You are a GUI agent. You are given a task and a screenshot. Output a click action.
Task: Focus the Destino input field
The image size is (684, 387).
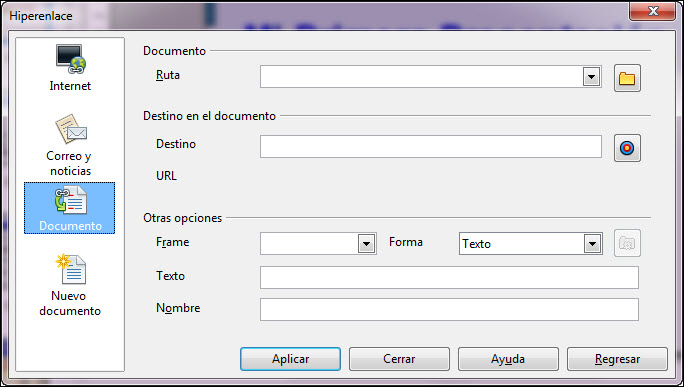431,147
